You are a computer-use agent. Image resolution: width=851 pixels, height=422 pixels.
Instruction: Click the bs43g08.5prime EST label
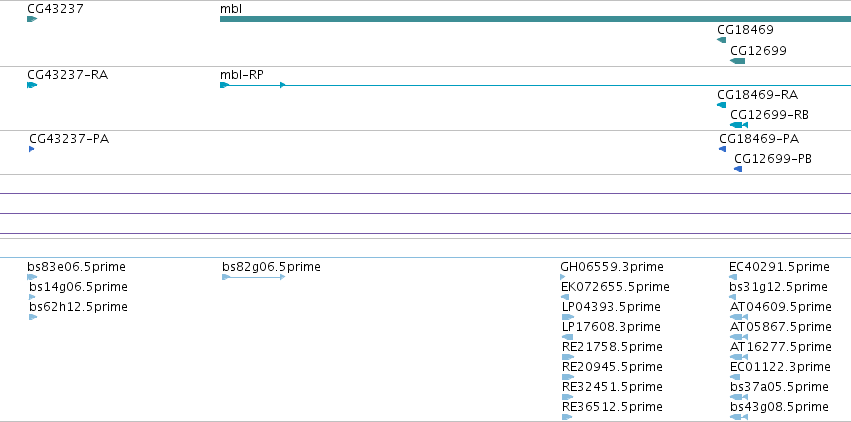point(779,407)
